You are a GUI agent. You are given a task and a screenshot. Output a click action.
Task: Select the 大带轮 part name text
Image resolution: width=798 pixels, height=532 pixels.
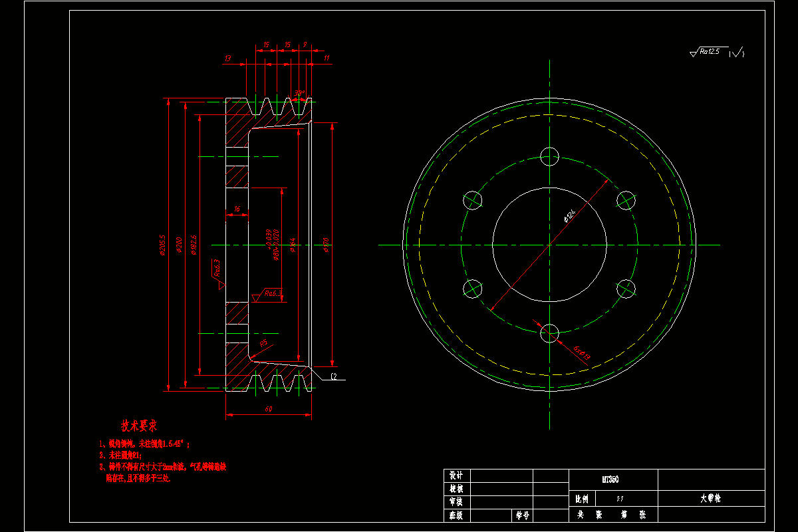711,497
